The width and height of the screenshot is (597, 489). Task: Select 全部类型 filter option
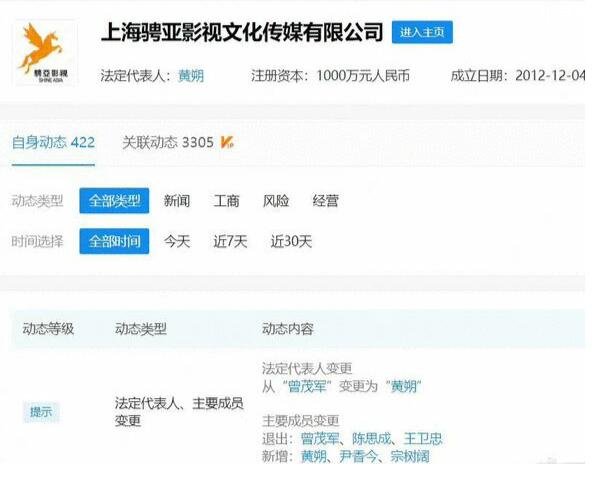coord(114,201)
